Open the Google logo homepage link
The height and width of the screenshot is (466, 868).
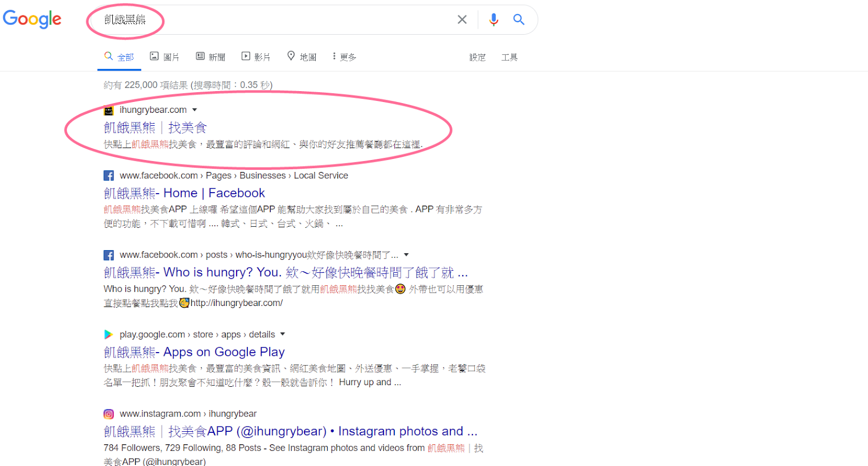(32, 20)
